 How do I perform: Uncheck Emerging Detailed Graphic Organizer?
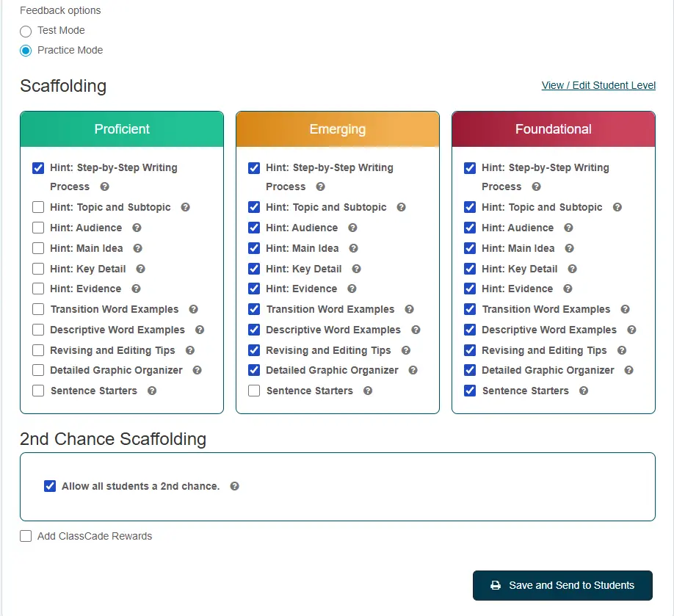[254, 370]
